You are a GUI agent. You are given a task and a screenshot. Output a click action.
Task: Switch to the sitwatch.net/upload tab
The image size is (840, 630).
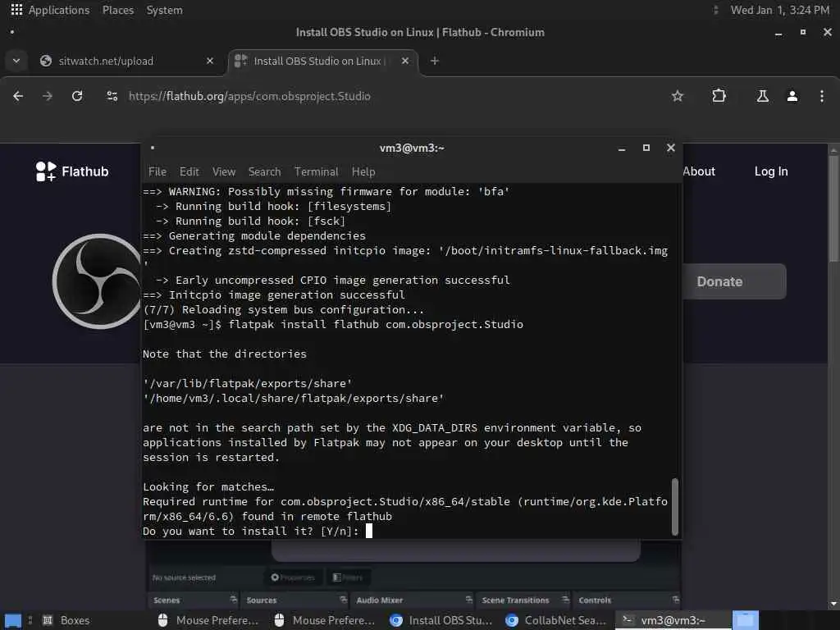click(106, 61)
